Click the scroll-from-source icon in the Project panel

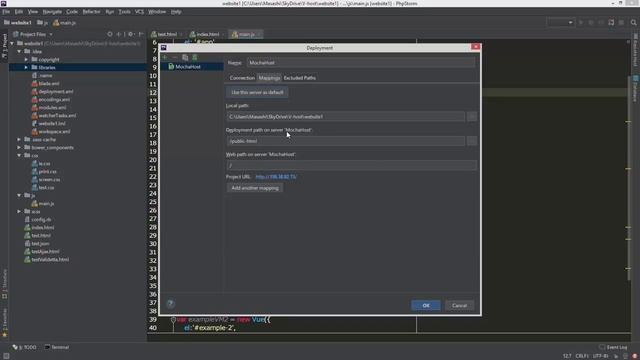(110, 34)
